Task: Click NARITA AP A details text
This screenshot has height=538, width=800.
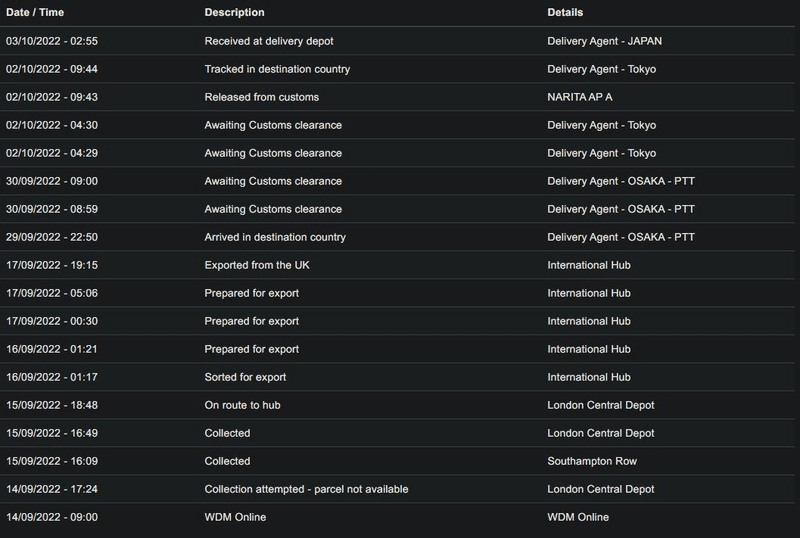Action: tap(580, 97)
